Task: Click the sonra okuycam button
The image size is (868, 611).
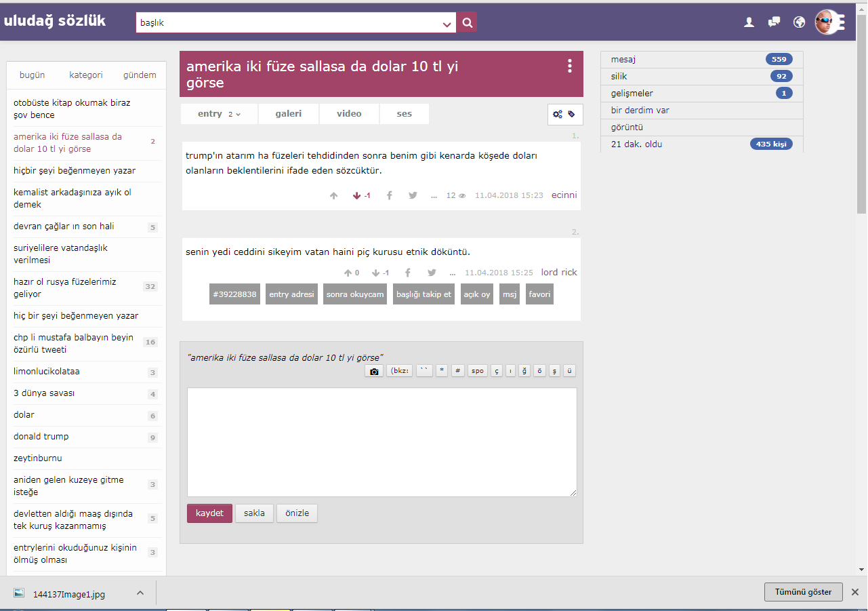Action: click(355, 294)
